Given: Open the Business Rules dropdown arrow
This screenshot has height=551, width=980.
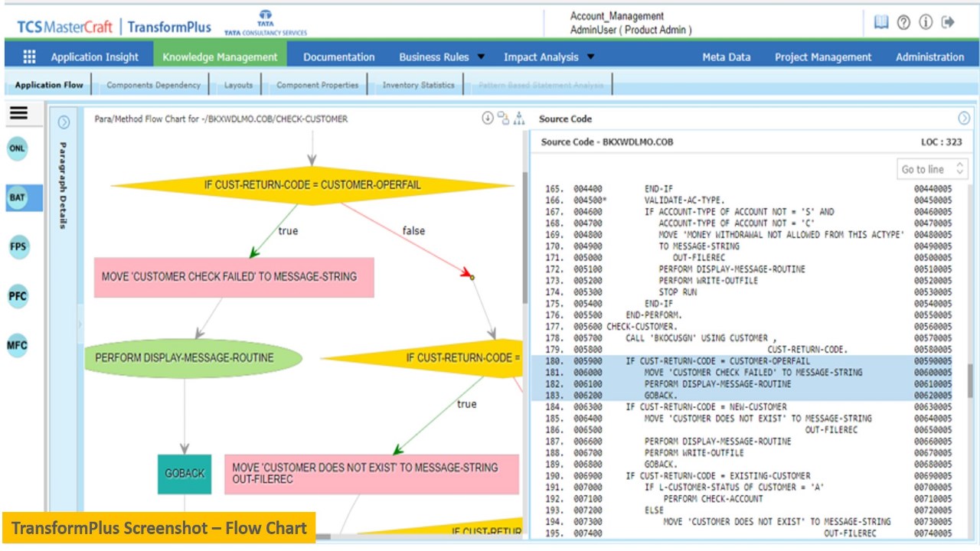Looking at the screenshot, I should [481, 57].
